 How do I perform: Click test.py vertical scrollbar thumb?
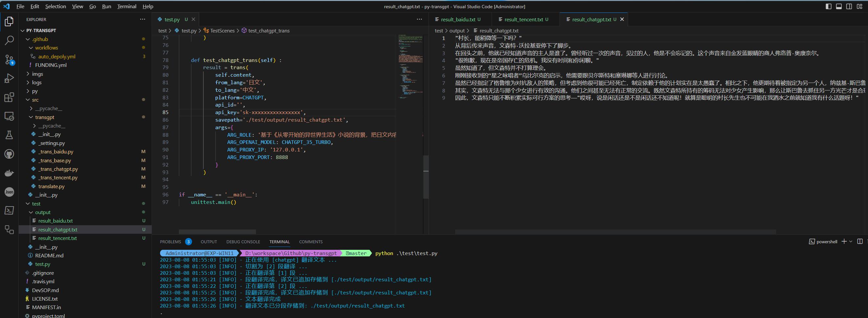click(x=426, y=177)
